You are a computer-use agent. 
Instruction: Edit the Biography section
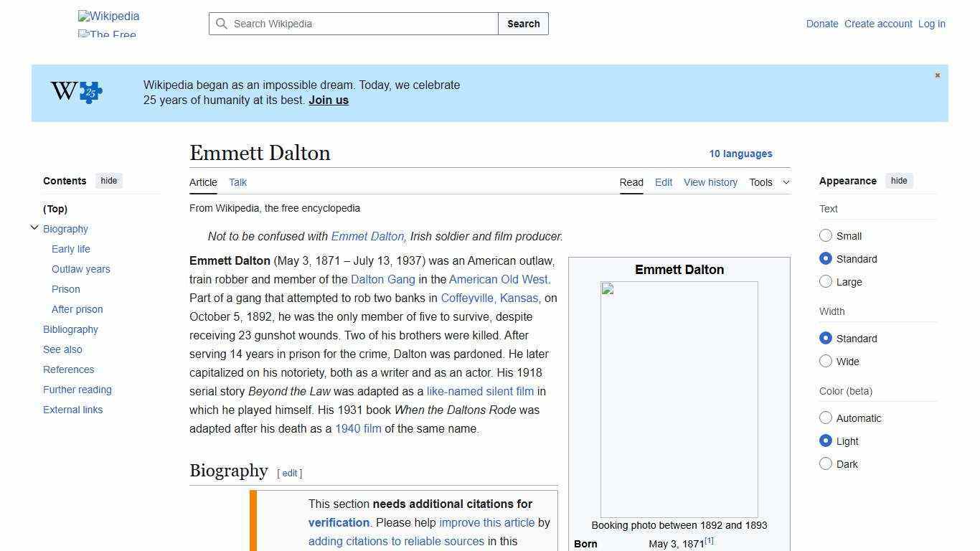click(x=290, y=473)
